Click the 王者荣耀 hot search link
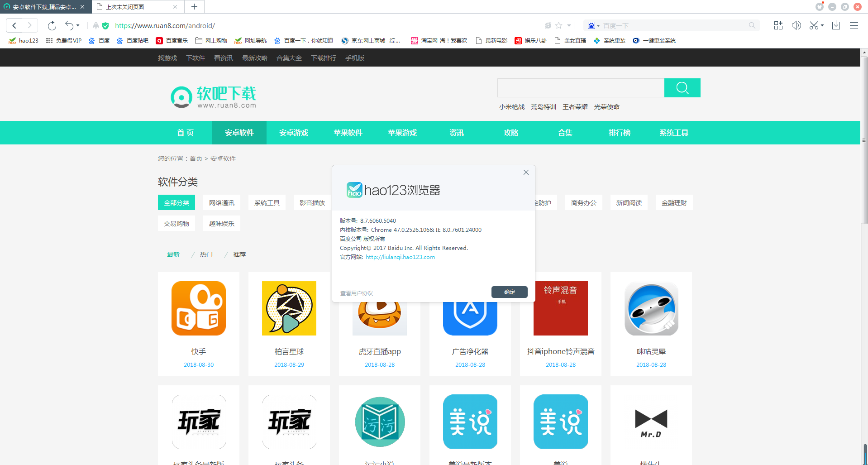The height and width of the screenshot is (465, 868). point(575,107)
